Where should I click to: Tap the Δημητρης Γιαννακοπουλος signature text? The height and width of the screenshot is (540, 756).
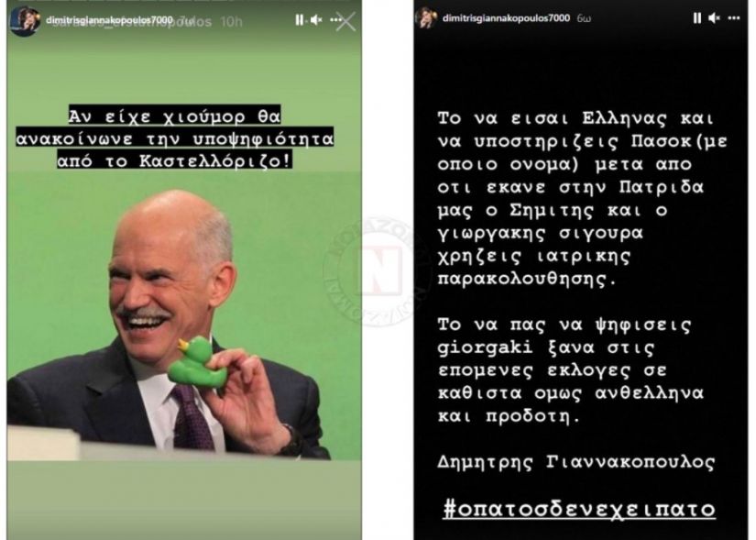(576, 462)
